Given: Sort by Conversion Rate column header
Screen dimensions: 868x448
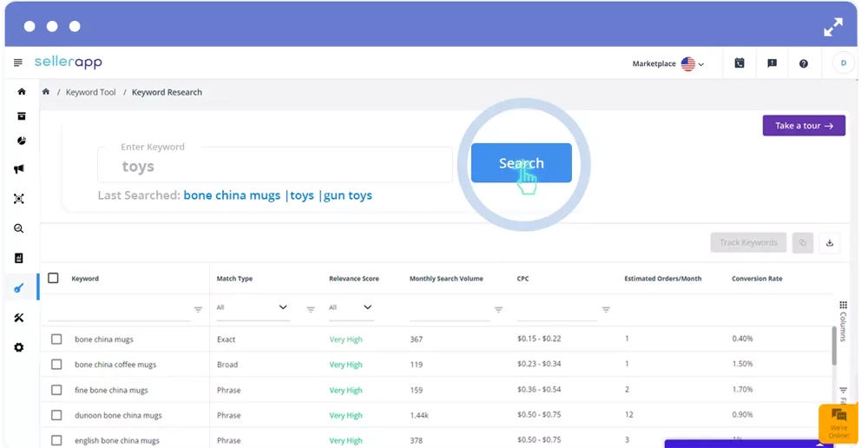Looking at the screenshot, I should pos(757,279).
